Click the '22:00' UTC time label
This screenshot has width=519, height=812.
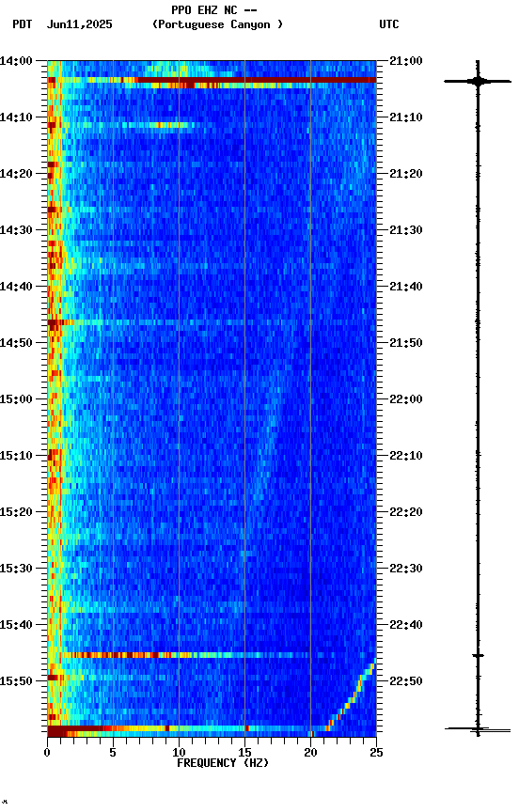click(406, 399)
